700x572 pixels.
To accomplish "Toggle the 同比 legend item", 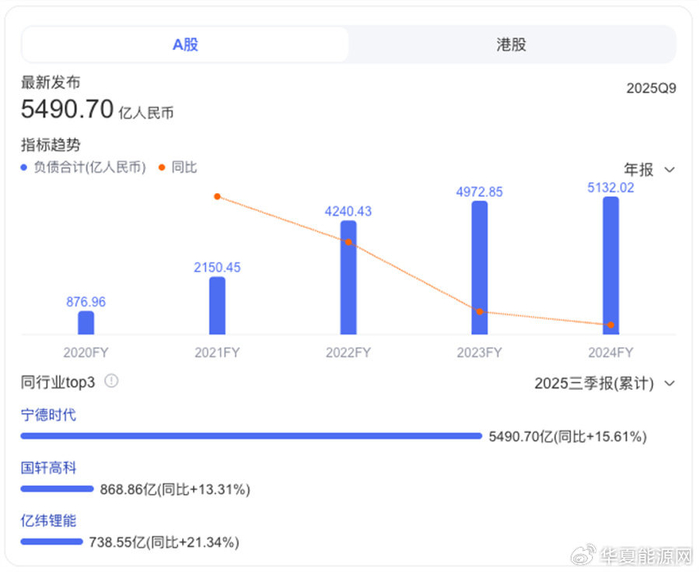I will tap(178, 167).
